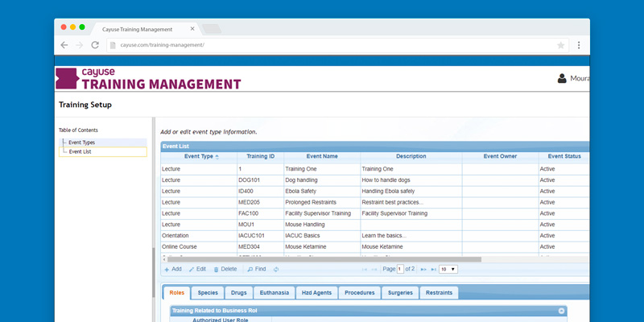The width and height of the screenshot is (644, 322).
Task: Select the Mouse Handling event name
Action: click(x=305, y=225)
